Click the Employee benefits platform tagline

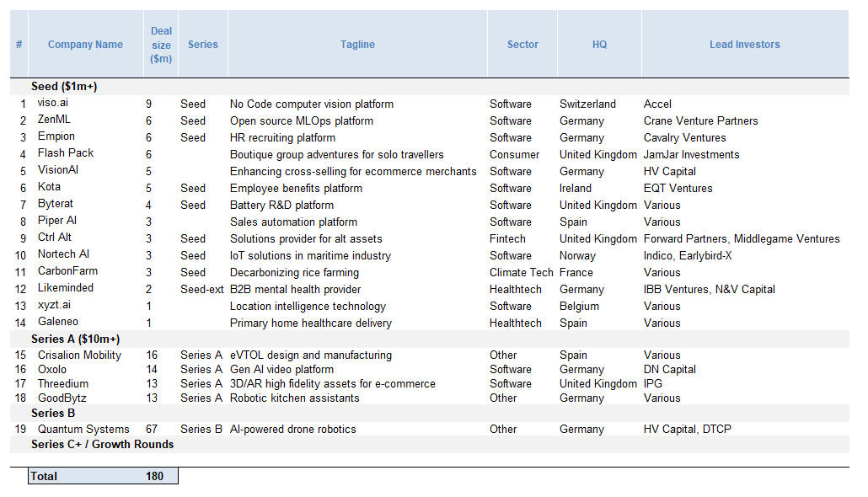coord(296,188)
